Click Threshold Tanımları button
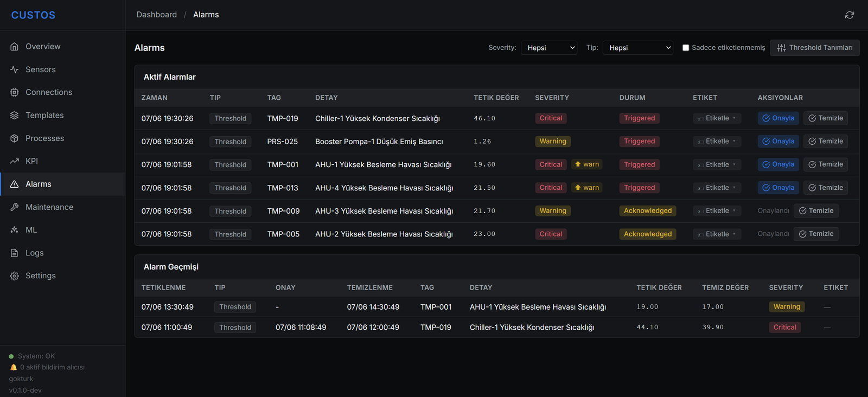 pos(815,48)
